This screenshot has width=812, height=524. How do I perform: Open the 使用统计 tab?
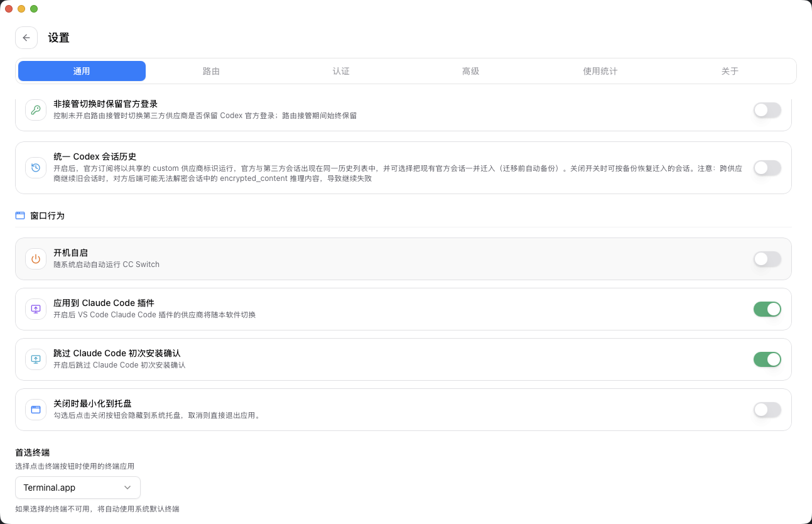tap(600, 71)
